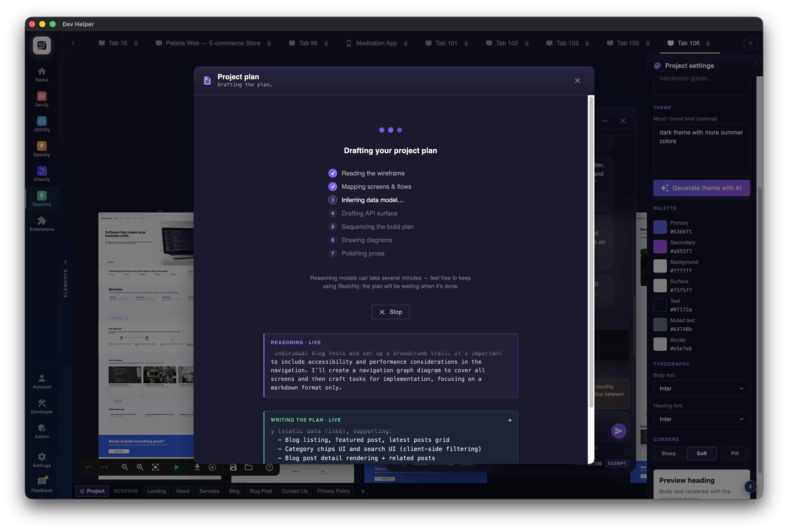Viewport: 788px width, 532px height.
Task: Click the circular download icon in canvas toolbar
Action: [x=212, y=467]
